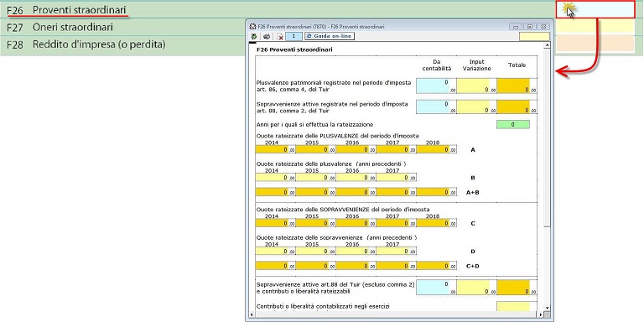Select the F27 Oneri straordinari value field
This screenshot has height=322, width=644.
[595, 27]
